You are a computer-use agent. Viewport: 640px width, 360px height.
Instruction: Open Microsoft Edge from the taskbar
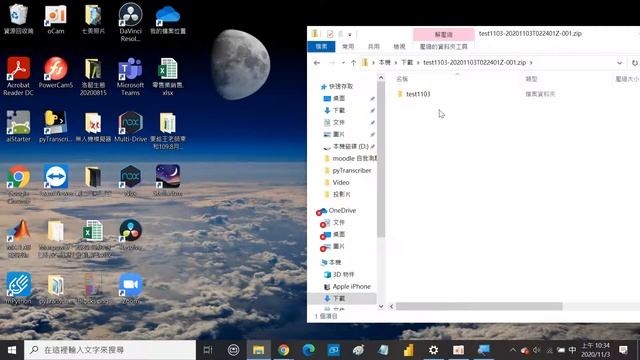[x=309, y=350]
